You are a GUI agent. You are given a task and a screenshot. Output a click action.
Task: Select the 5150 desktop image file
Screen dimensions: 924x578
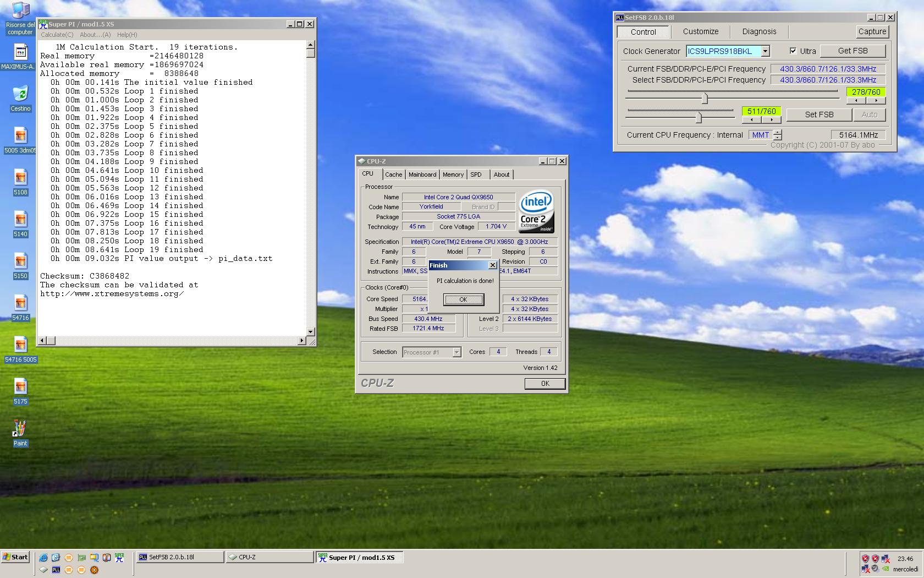click(x=20, y=266)
